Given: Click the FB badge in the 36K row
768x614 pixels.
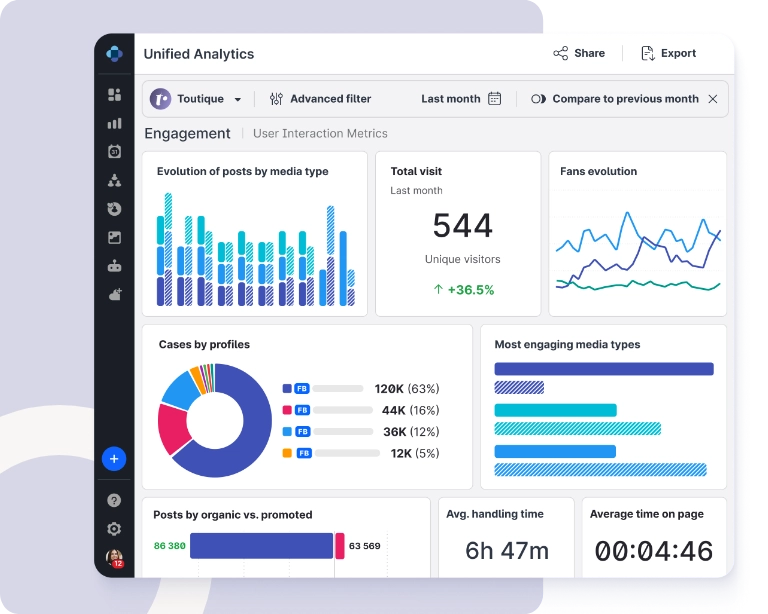Looking at the screenshot, I should point(303,432).
